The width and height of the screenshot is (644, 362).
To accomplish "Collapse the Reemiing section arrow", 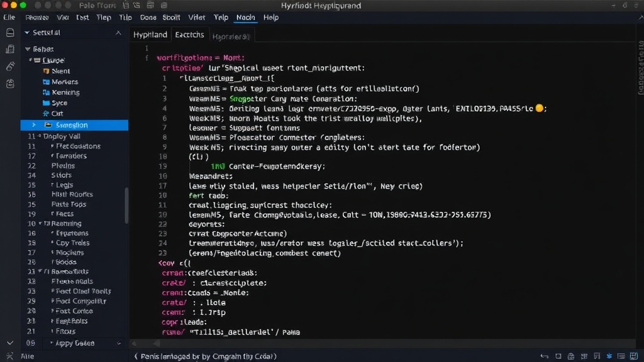I will [40, 223].
